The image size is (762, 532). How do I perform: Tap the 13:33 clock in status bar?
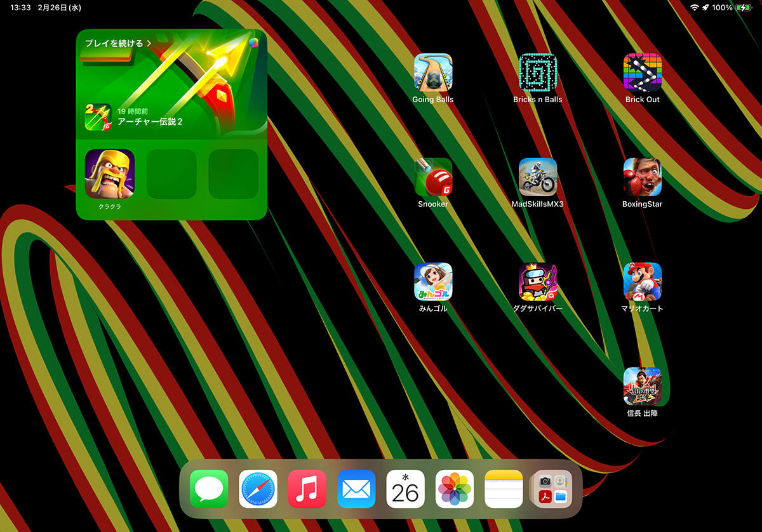coord(20,8)
